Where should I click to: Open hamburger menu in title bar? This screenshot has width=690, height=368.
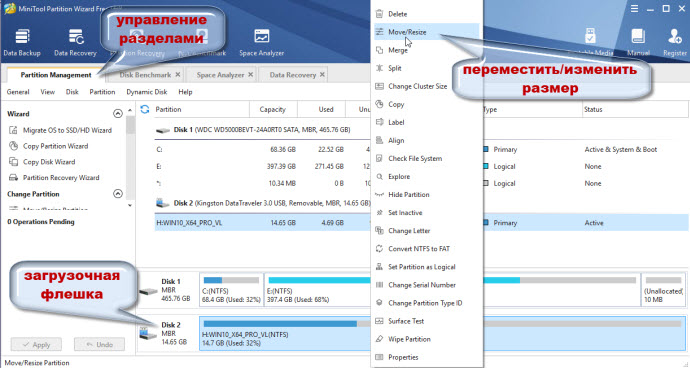634,9
